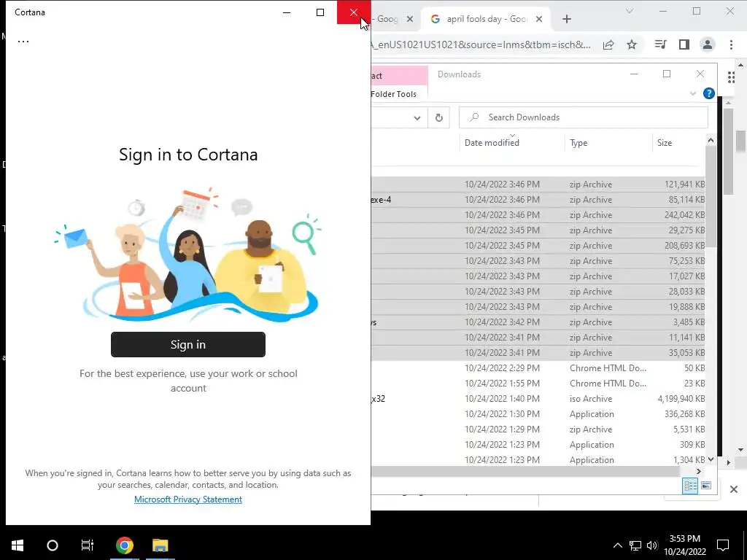Open Cortana from the taskbar circle
747x560 pixels.
pos(53,545)
